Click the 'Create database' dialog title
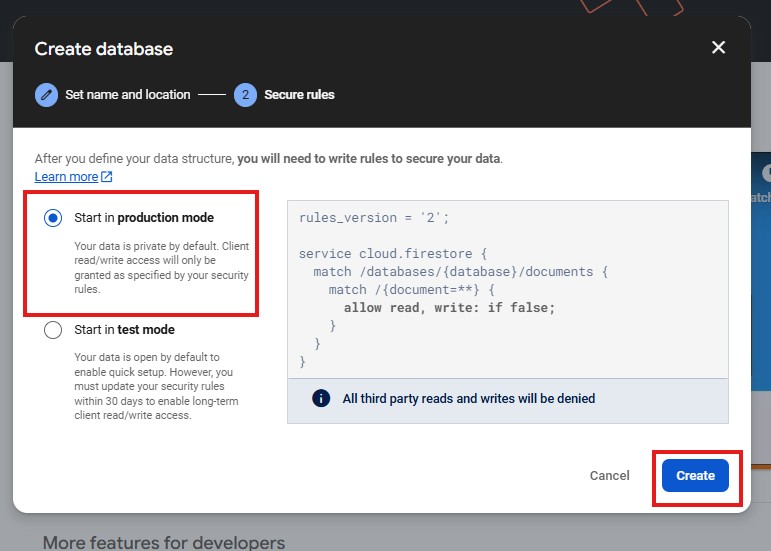771x551 pixels. click(104, 49)
